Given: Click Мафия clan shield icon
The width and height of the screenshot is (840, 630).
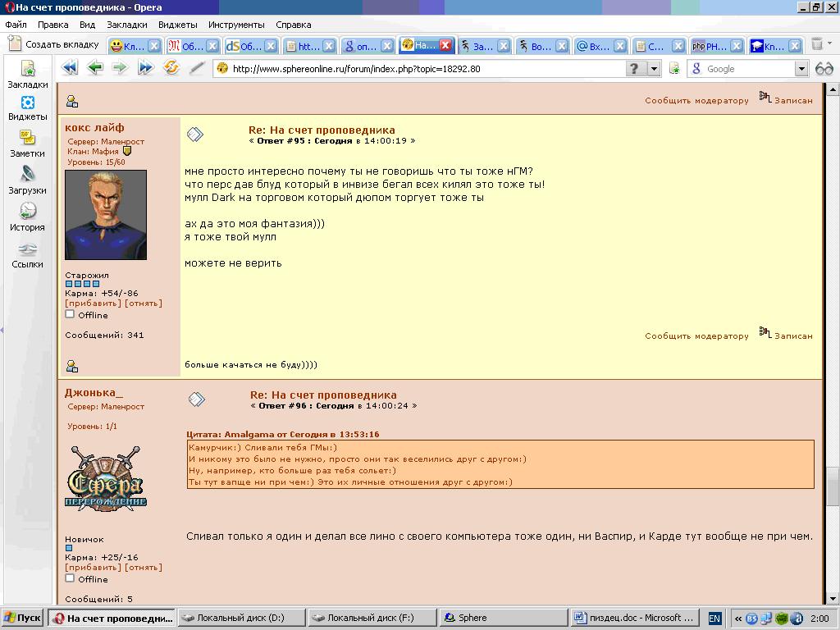Looking at the screenshot, I should (x=127, y=151).
